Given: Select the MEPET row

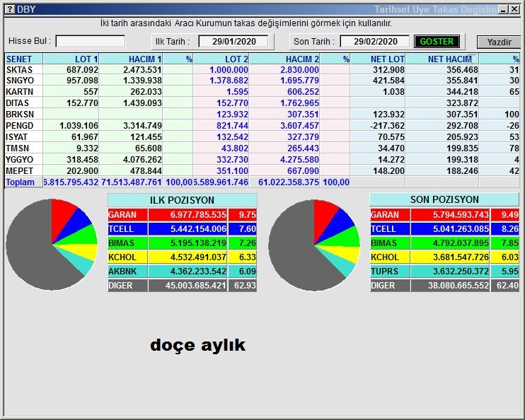Looking at the screenshot, I should [x=262, y=170].
